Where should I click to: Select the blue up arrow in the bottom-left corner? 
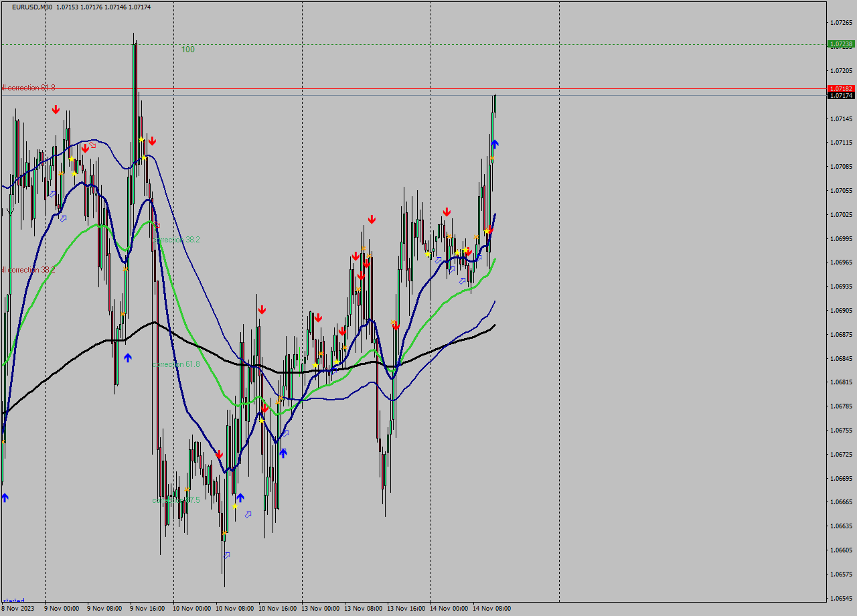click(x=5, y=497)
